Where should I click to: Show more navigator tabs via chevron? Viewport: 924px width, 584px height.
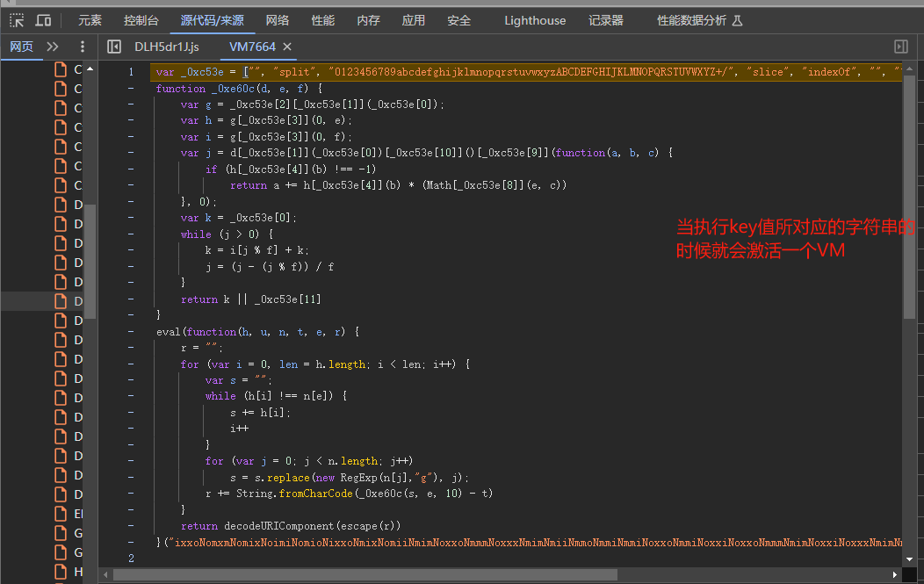point(53,47)
